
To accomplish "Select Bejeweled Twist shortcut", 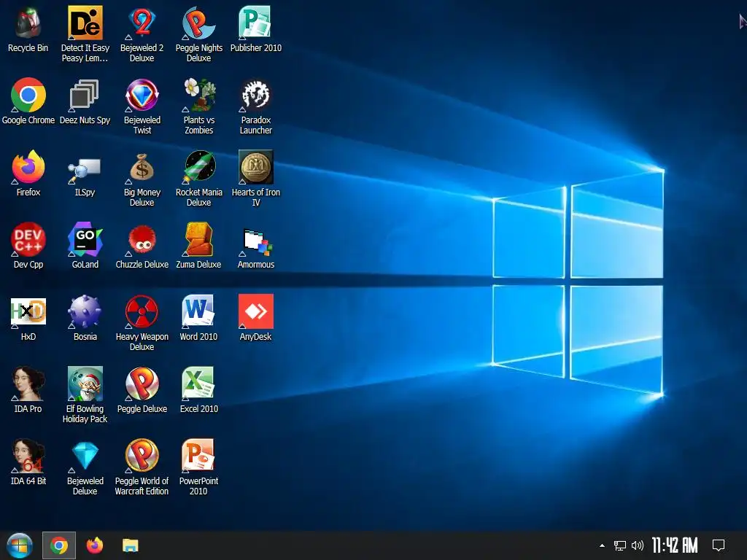I will click(x=142, y=106).
